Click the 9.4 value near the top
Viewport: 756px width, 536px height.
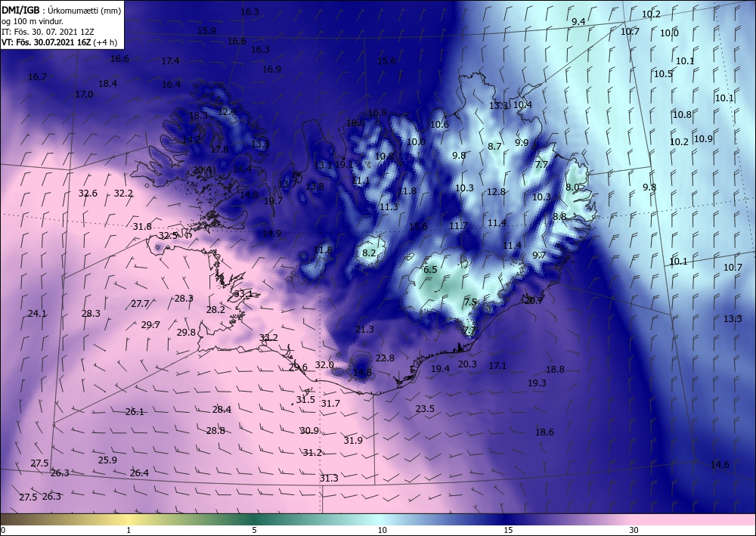point(578,21)
